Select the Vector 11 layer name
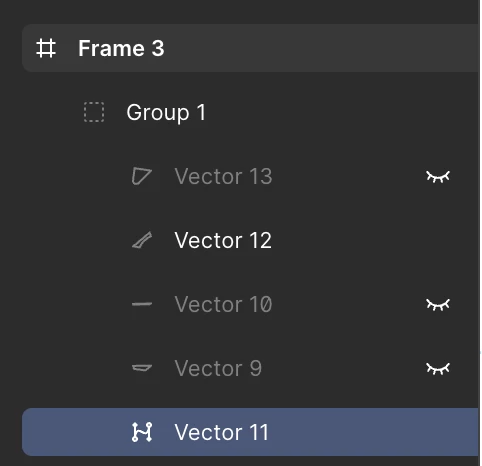 (222, 432)
